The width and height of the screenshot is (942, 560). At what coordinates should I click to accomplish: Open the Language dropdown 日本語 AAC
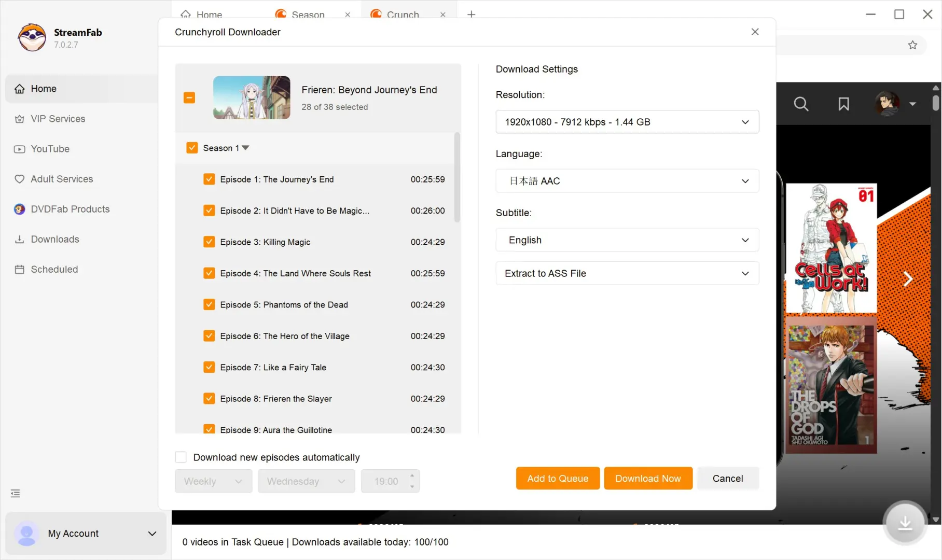tap(627, 181)
